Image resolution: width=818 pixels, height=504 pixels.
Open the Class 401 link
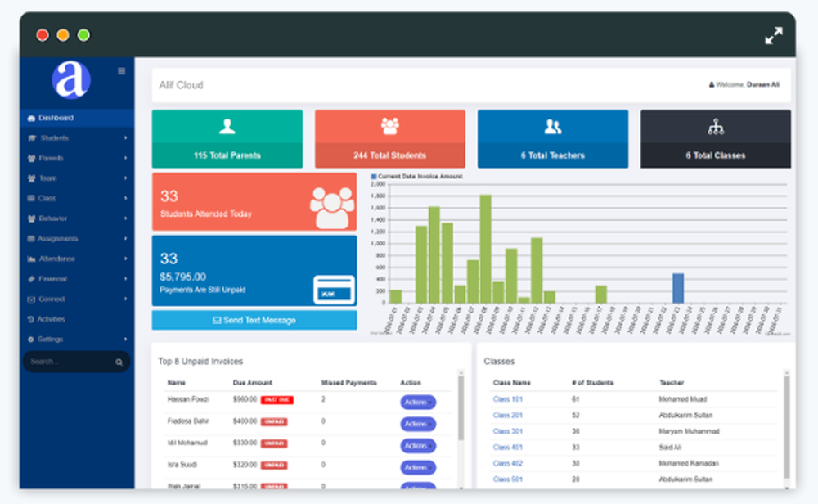[508, 448]
